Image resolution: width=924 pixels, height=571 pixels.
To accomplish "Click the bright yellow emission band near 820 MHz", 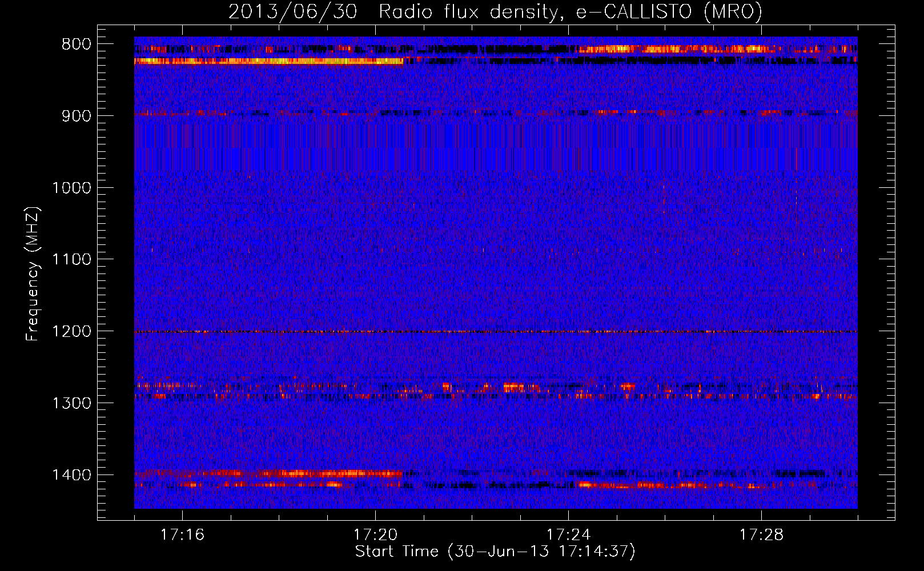I will (x=268, y=61).
